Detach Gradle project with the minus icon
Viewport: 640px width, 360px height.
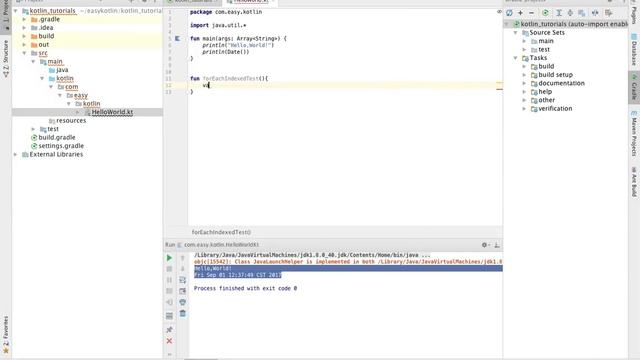[x=531, y=13]
